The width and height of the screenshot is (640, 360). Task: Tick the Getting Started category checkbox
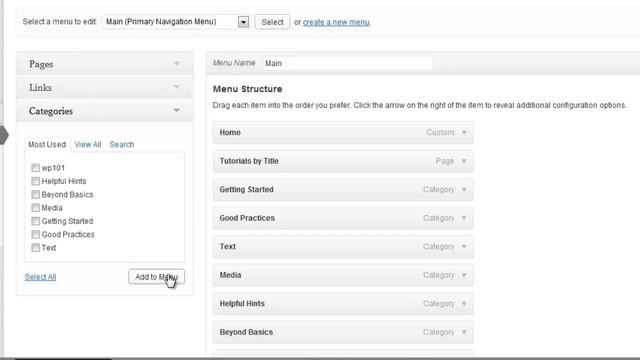(x=36, y=221)
